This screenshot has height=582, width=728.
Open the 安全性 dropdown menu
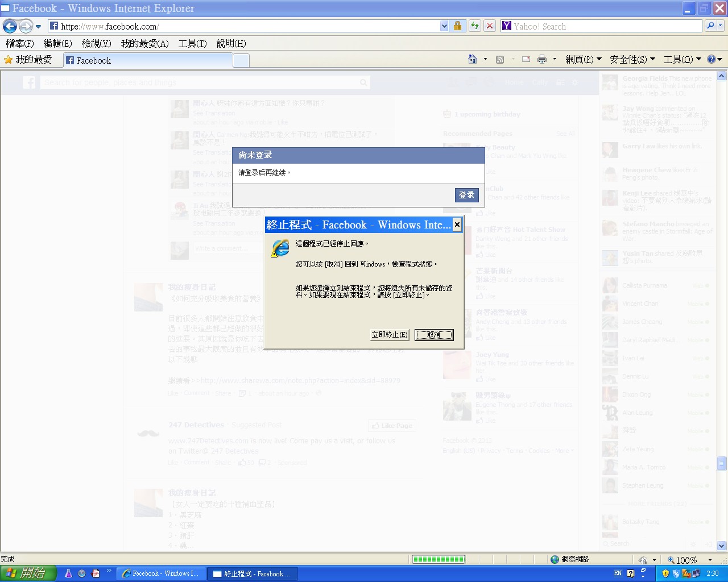[x=632, y=60]
